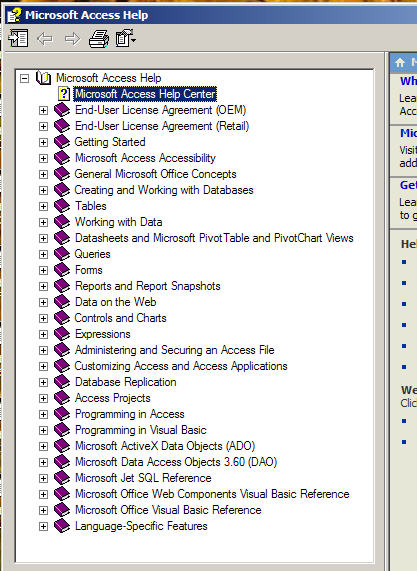This screenshot has width=417, height=571.
Task: Click the open book icon beside Microsoft Access Help
Action: pos(43,78)
